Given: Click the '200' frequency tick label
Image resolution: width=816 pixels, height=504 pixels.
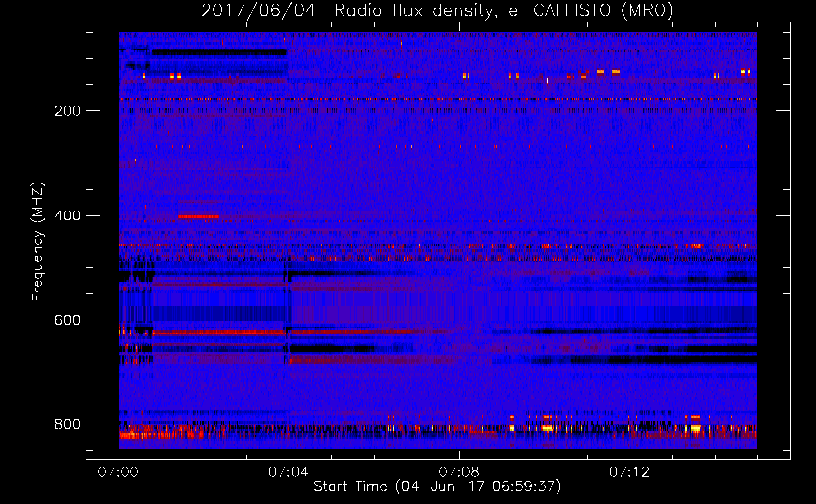Looking at the screenshot, I should pos(68,111).
